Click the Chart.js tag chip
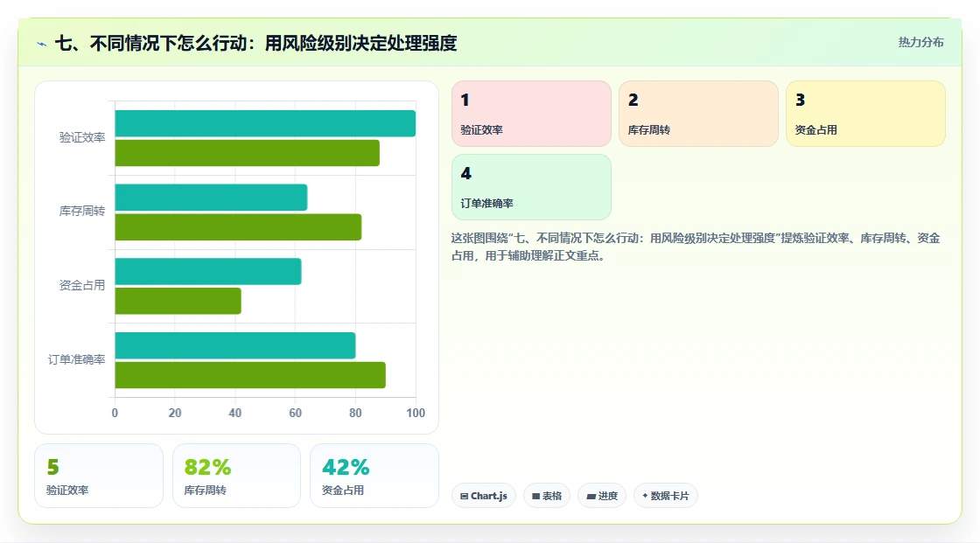The width and height of the screenshot is (980, 543). tap(484, 496)
